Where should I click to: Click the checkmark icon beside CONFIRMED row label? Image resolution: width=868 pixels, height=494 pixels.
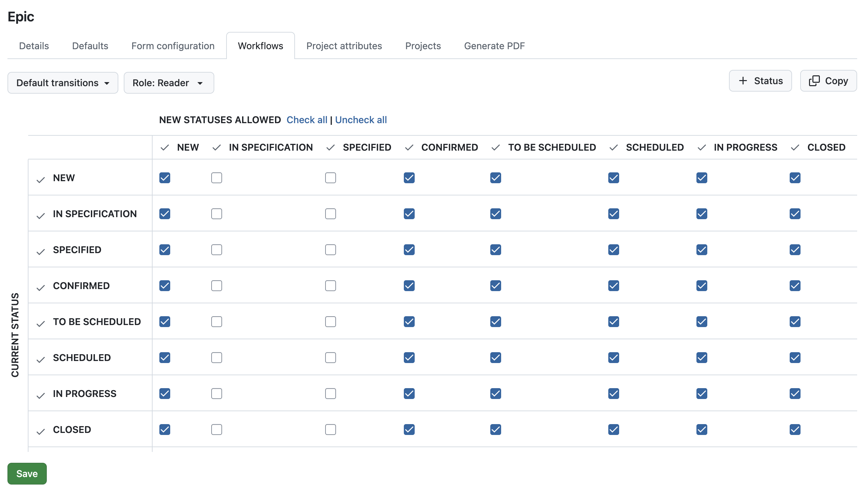tap(41, 288)
